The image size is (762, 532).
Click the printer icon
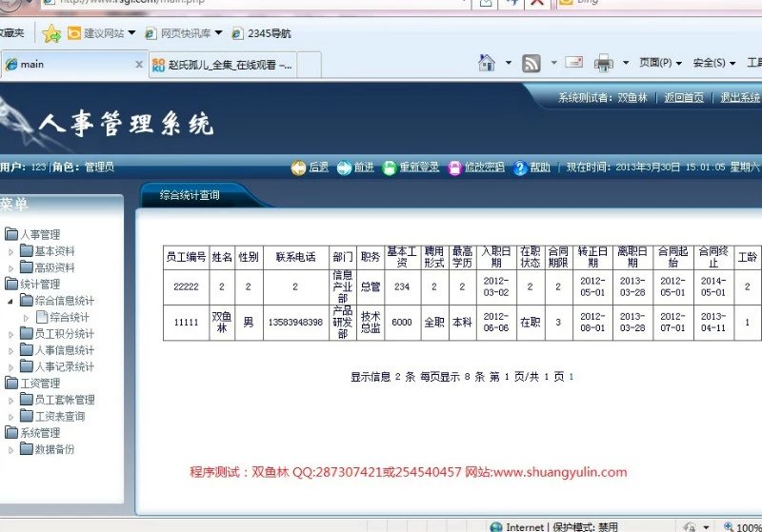(604, 64)
